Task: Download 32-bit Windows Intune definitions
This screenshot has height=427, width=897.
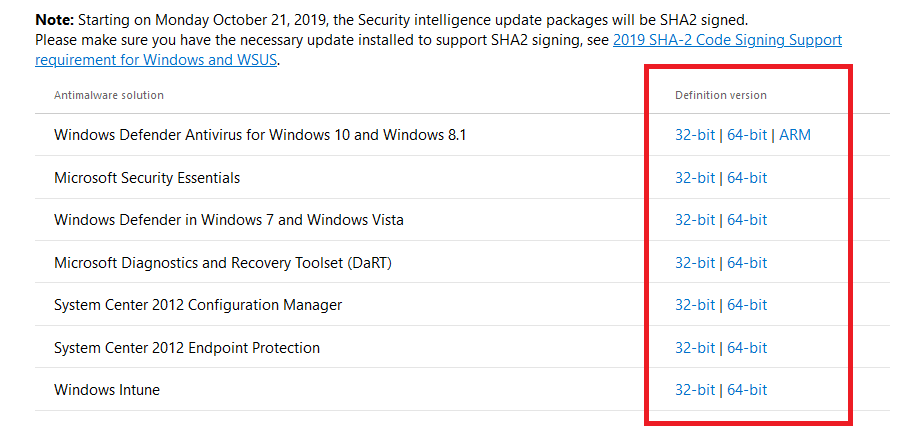Action: 695,390
